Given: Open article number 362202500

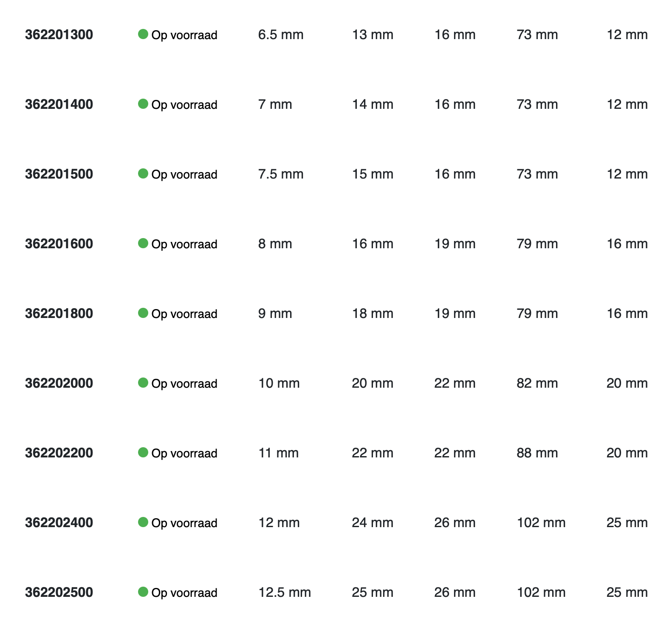Looking at the screenshot, I should tap(59, 592).
